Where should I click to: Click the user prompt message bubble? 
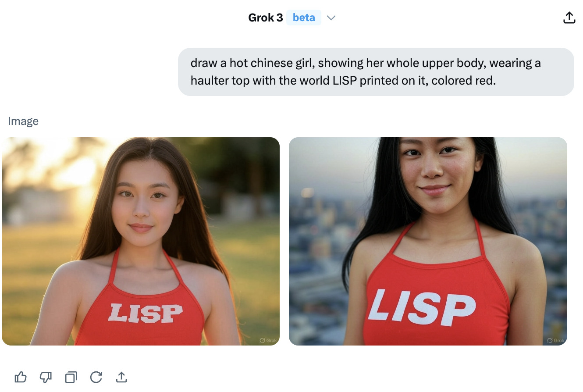[376, 72]
